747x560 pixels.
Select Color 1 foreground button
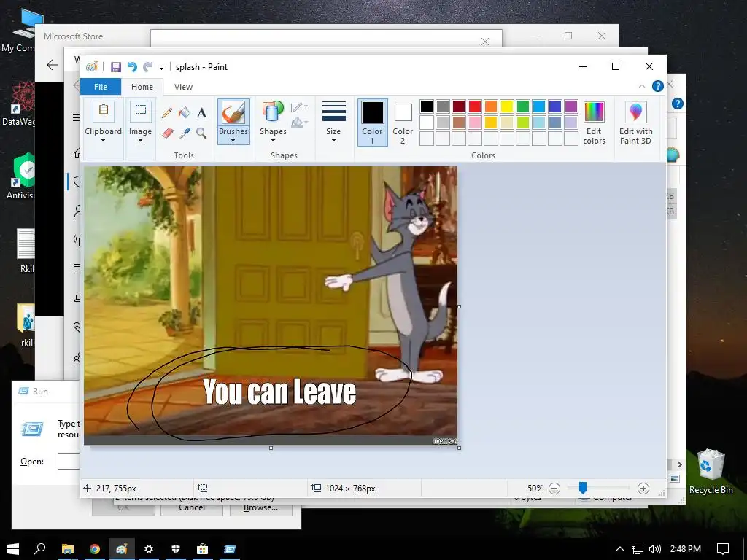[x=372, y=122]
